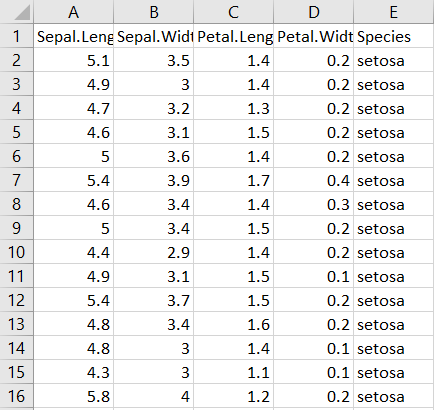This screenshot has height=410, width=434.
Task: Select column A header
Action: pos(73,12)
